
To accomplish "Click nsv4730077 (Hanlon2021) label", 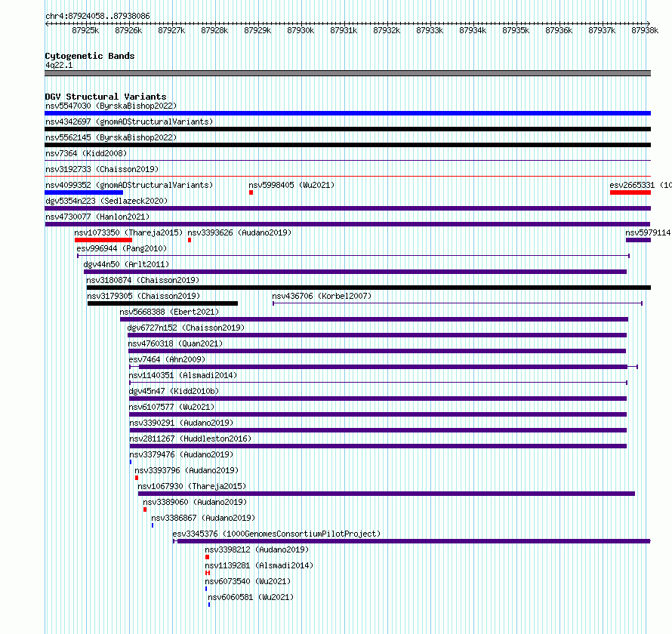I will pos(97,217).
